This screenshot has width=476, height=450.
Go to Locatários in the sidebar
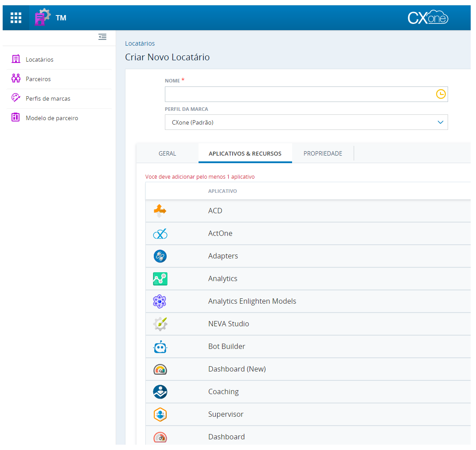39,59
